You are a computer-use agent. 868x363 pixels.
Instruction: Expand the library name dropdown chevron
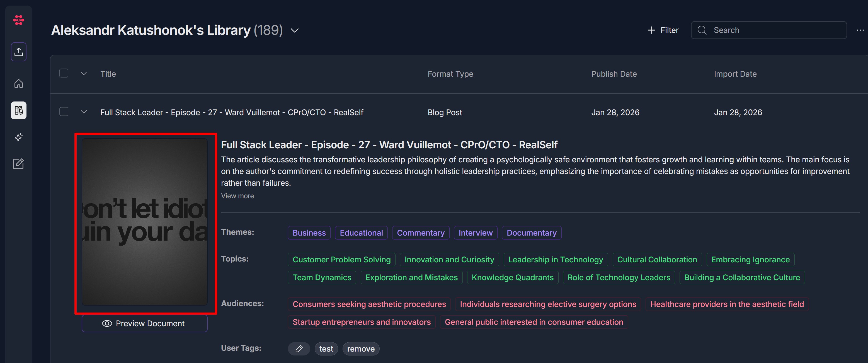pyautogui.click(x=295, y=31)
